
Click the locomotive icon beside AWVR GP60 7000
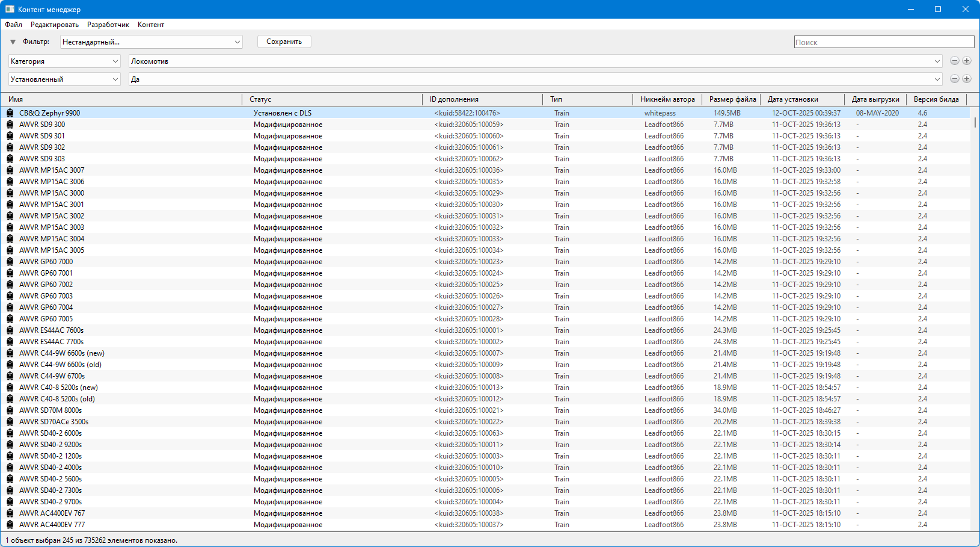pyautogui.click(x=10, y=262)
